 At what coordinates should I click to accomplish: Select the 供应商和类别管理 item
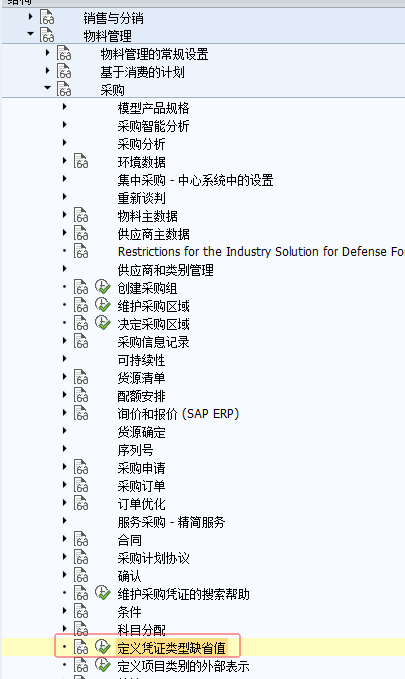pyautogui.click(x=165, y=270)
